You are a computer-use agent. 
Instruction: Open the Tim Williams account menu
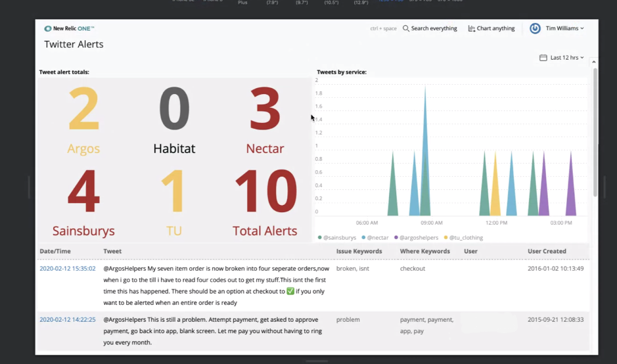[x=564, y=28]
